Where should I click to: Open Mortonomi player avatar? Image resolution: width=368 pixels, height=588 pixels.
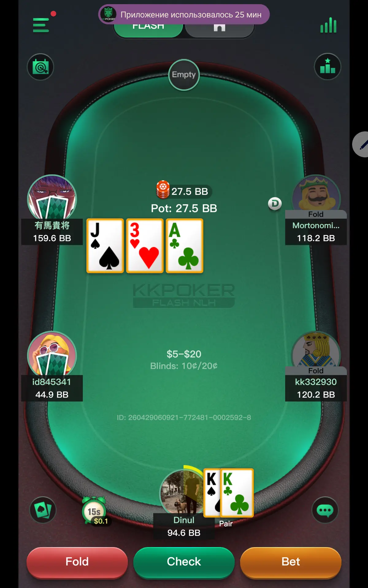pyautogui.click(x=316, y=194)
